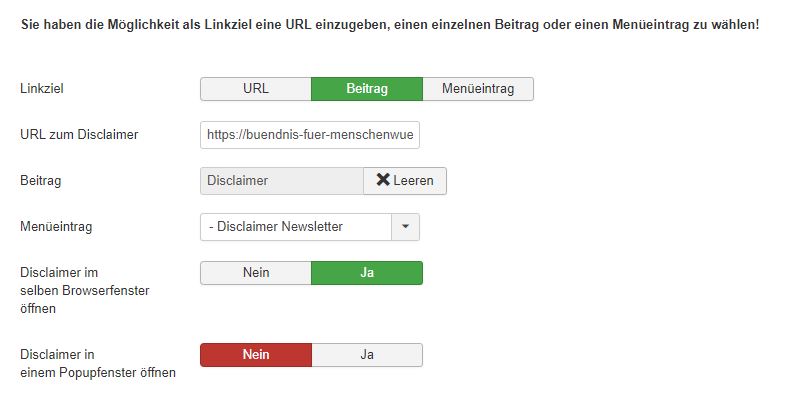Choose Nein for opening in Popupfenster
The height and width of the screenshot is (410, 790).
click(256, 355)
